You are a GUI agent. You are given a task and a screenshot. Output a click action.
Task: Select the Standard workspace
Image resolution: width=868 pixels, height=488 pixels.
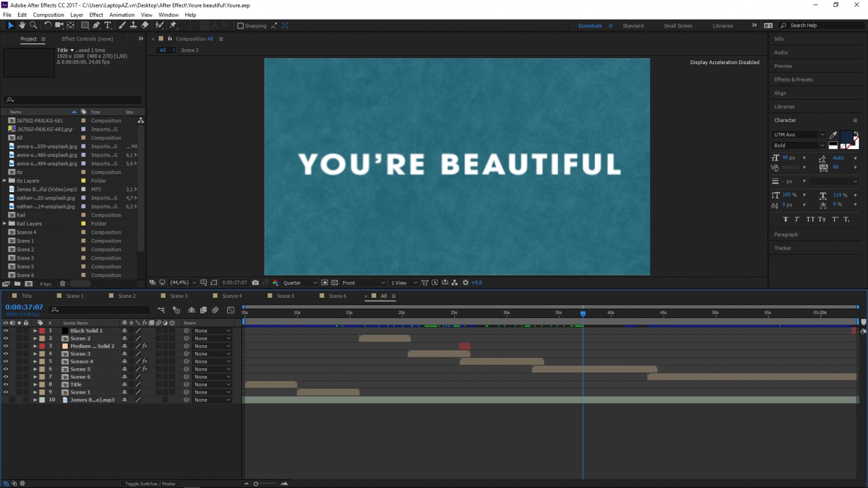(x=633, y=26)
